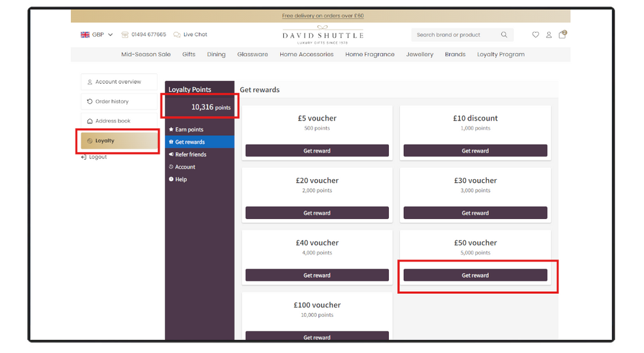
Task: Click the search magnifier icon
Action: (x=504, y=35)
